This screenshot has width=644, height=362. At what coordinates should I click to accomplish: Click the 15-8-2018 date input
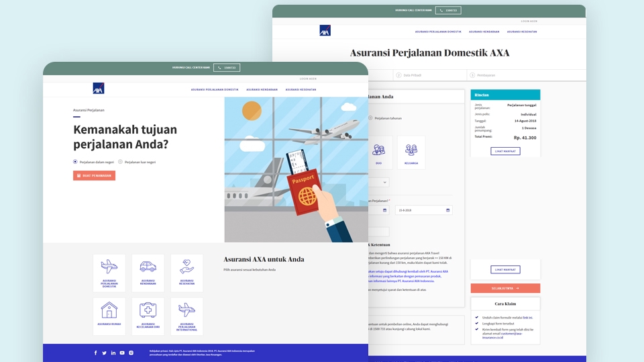423,210
